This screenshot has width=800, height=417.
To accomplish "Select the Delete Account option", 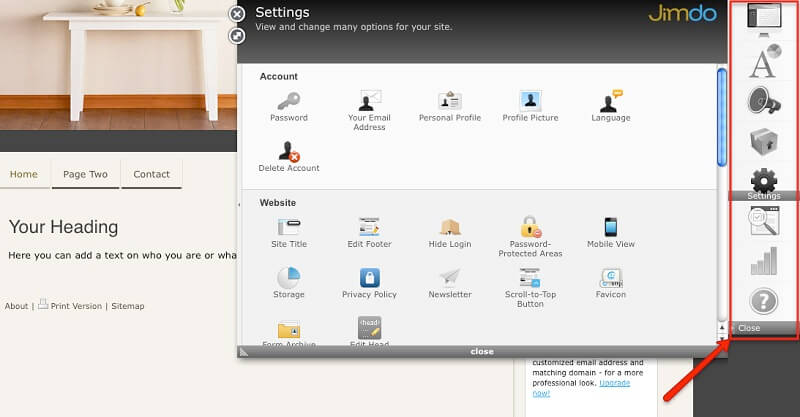I will (289, 157).
